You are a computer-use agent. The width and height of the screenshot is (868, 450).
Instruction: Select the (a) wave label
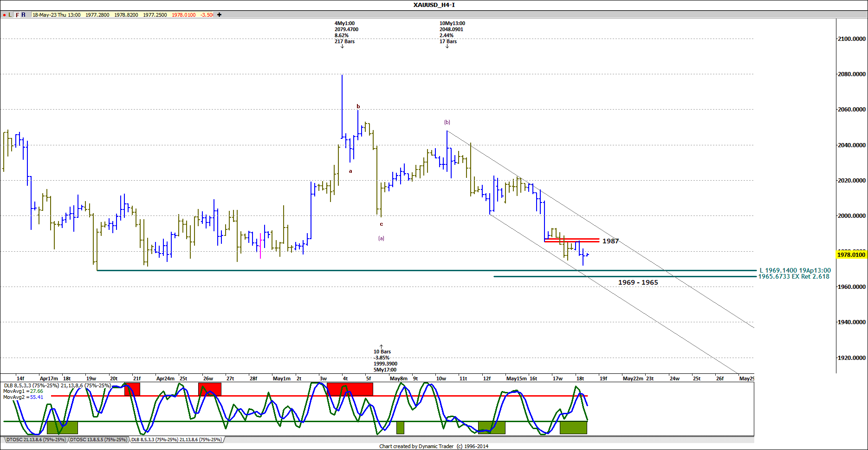(x=381, y=238)
